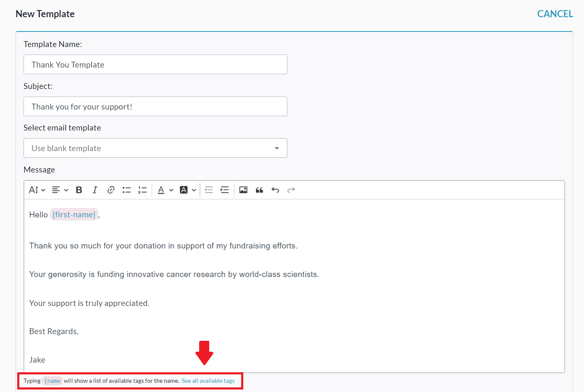Apply numbered list formatting

tap(142, 190)
